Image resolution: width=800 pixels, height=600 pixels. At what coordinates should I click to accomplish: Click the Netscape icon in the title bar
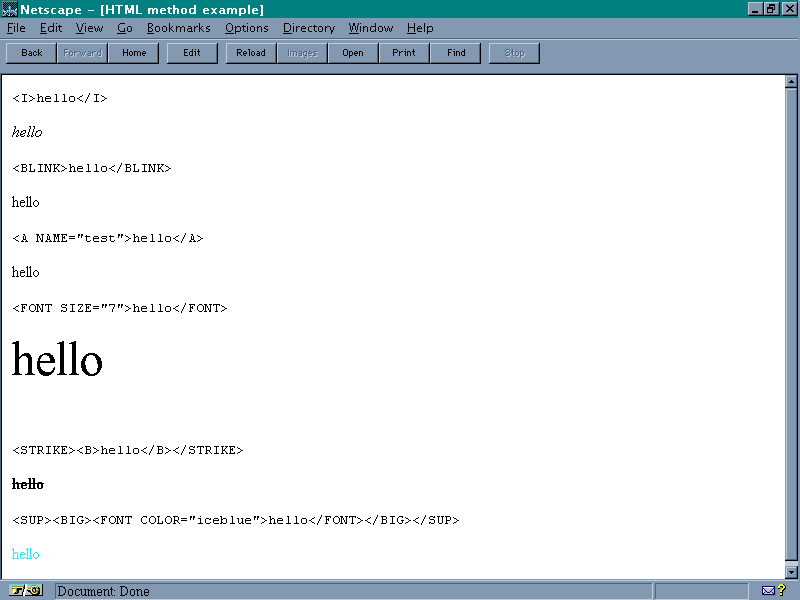pos(9,9)
